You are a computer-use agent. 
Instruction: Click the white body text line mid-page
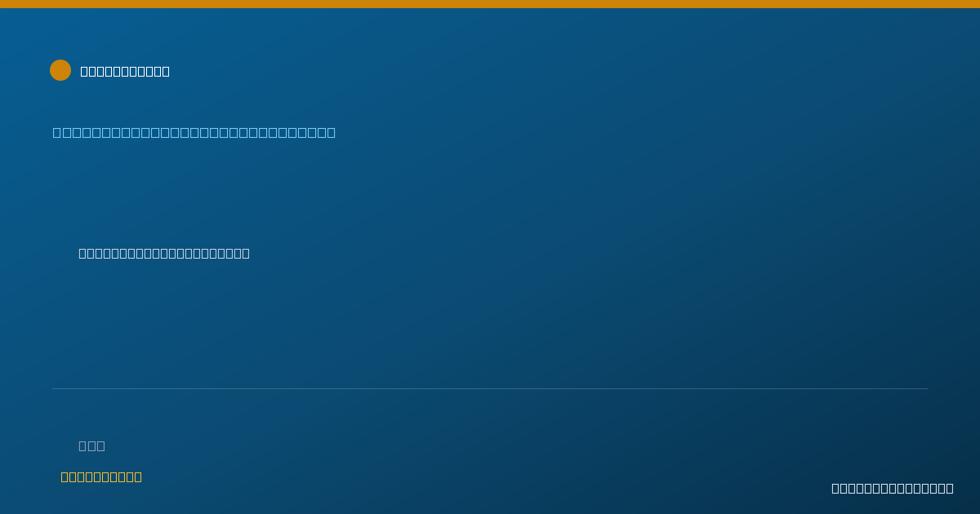point(164,253)
